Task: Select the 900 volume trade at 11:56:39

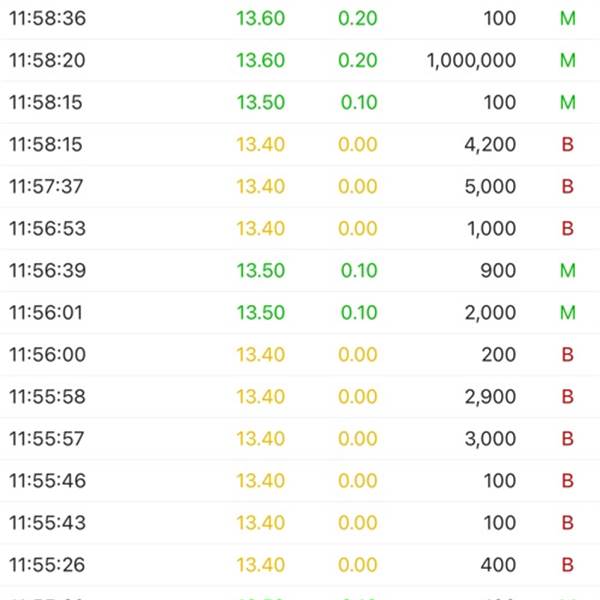Action: point(300,271)
